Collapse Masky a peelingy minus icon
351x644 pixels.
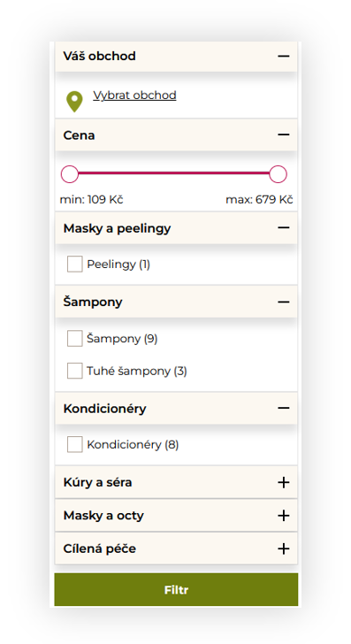(x=283, y=227)
